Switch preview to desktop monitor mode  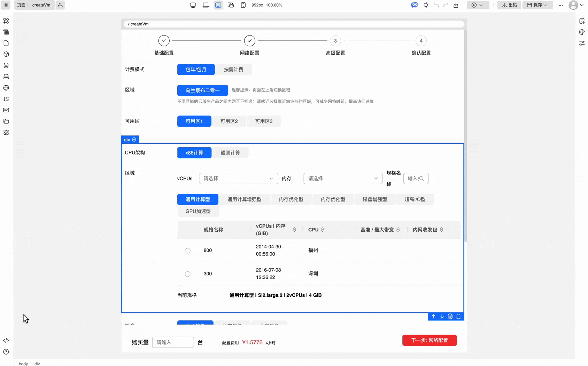(x=193, y=5)
